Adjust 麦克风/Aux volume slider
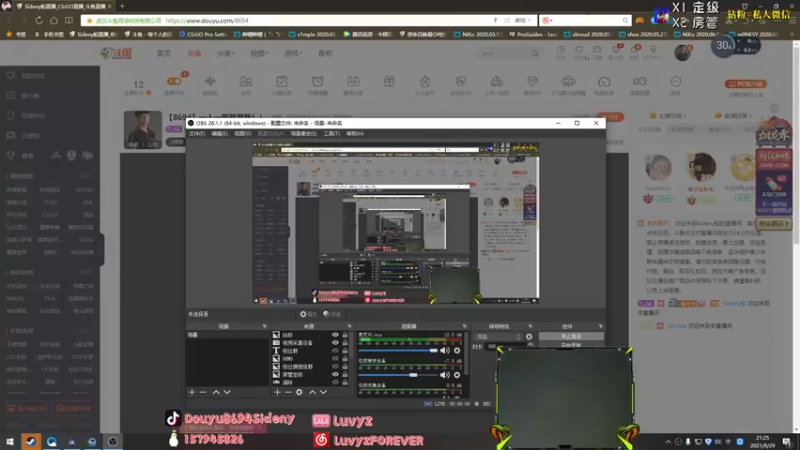This screenshot has height=450, width=800. (x=398, y=351)
